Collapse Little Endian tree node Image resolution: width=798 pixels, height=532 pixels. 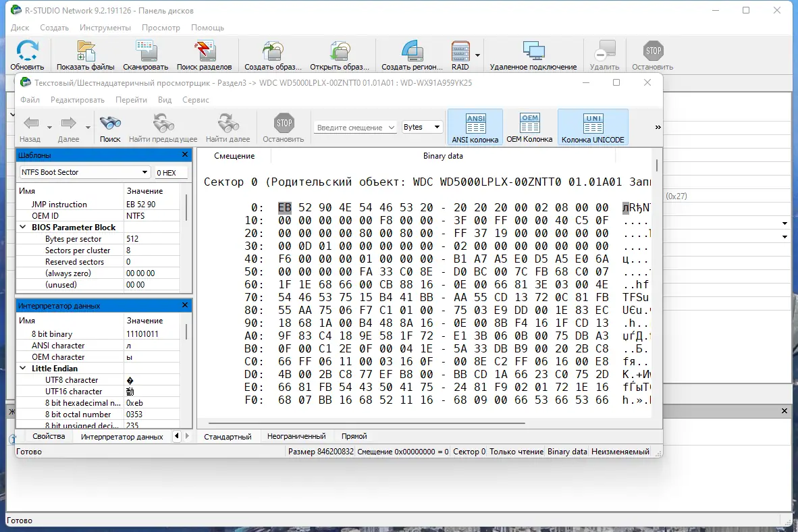pyautogui.click(x=23, y=368)
